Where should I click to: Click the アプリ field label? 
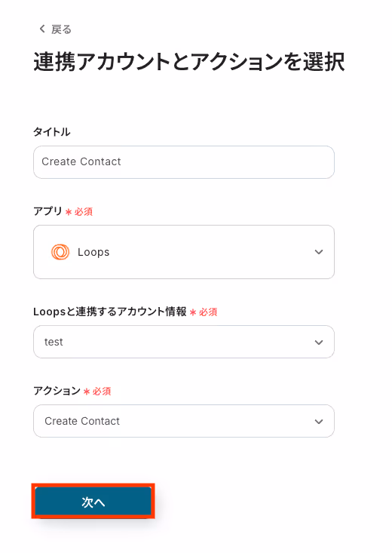(47, 211)
